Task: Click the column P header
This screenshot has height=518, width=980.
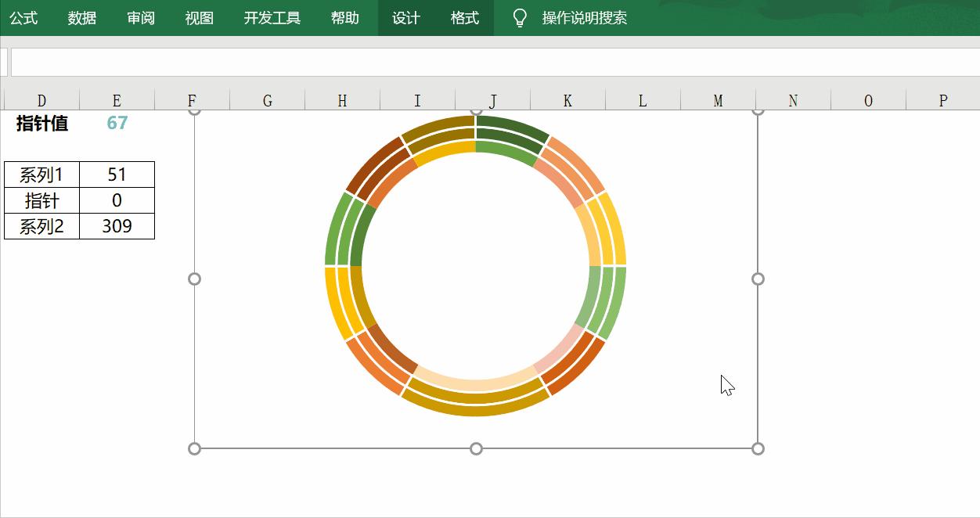Action: pos(942,99)
